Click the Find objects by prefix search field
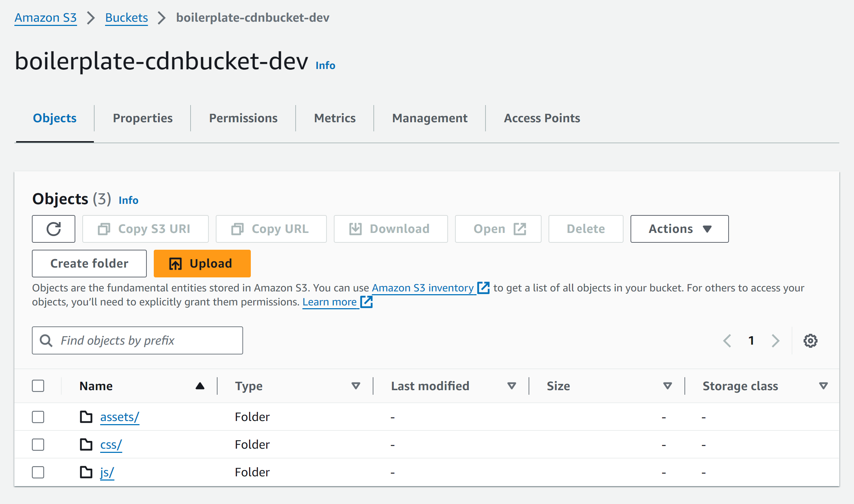This screenshot has height=504, width=854. coord(137,340)
